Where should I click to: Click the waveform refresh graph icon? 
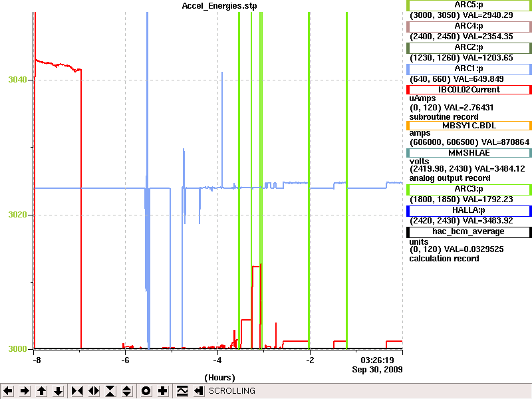tap(182, 391)
